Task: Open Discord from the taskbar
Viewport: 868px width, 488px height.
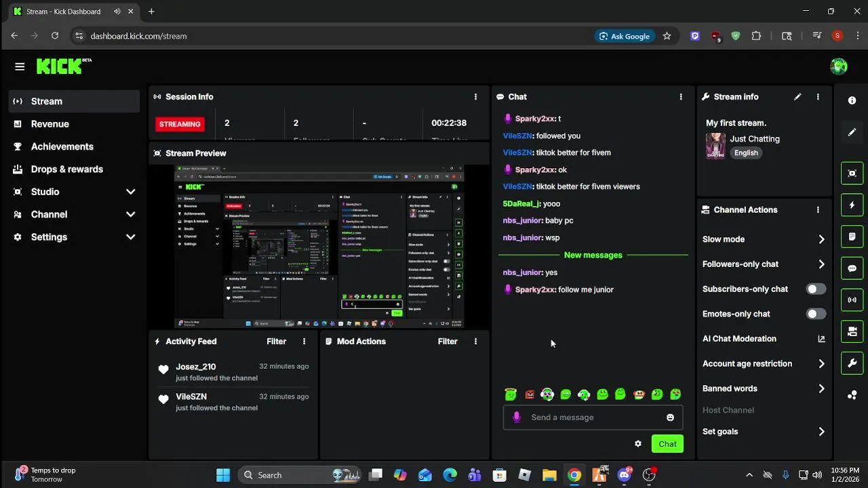Action: pos(625,475)
